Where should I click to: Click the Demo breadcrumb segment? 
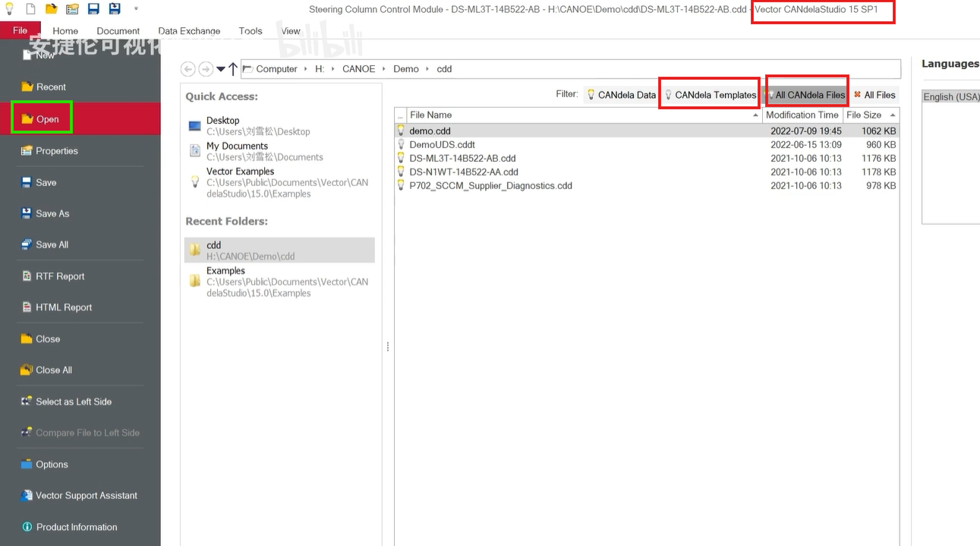pyautogui.click(x=406, y=69)
